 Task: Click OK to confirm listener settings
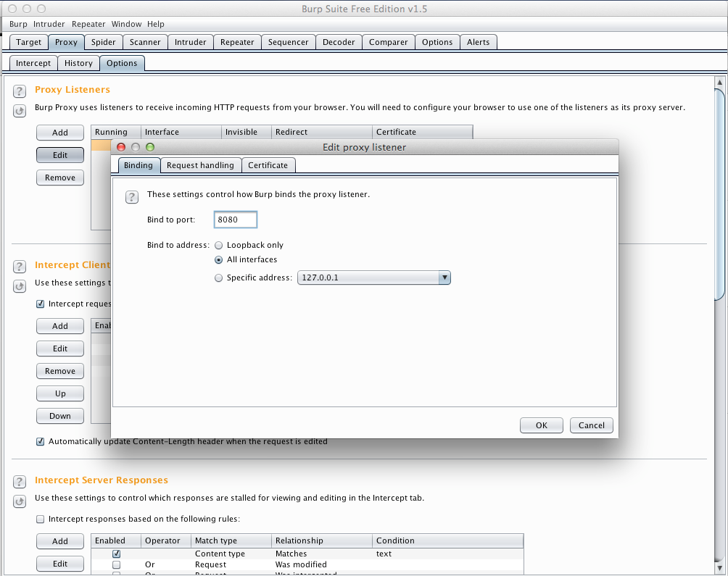click(x=542, y=425)
